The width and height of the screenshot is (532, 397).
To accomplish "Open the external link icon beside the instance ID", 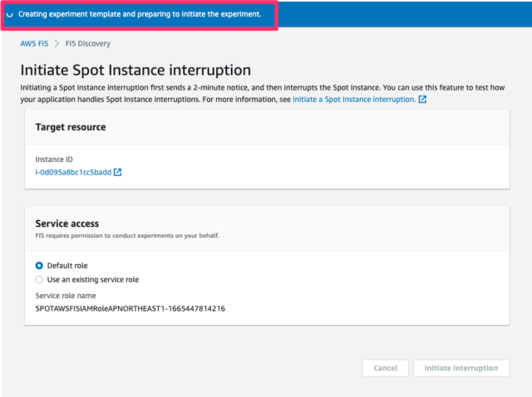I will pyautogui.click(x=117, y=173).
